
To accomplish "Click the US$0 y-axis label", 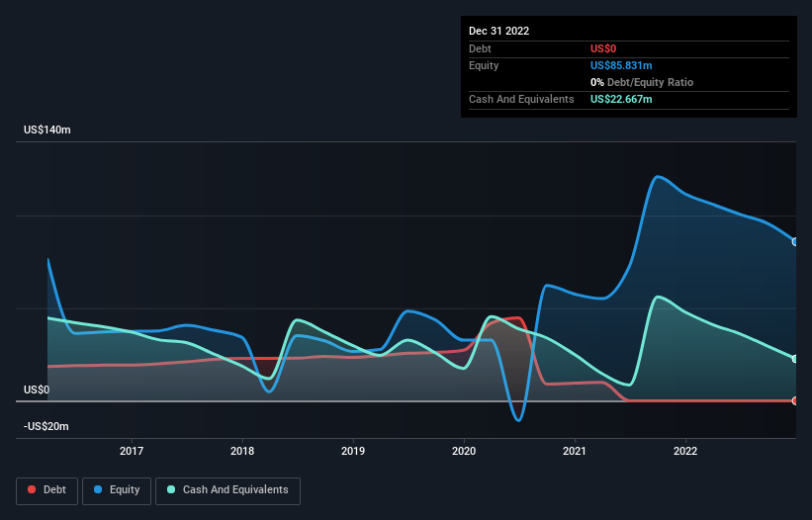I will click(37, 390).
